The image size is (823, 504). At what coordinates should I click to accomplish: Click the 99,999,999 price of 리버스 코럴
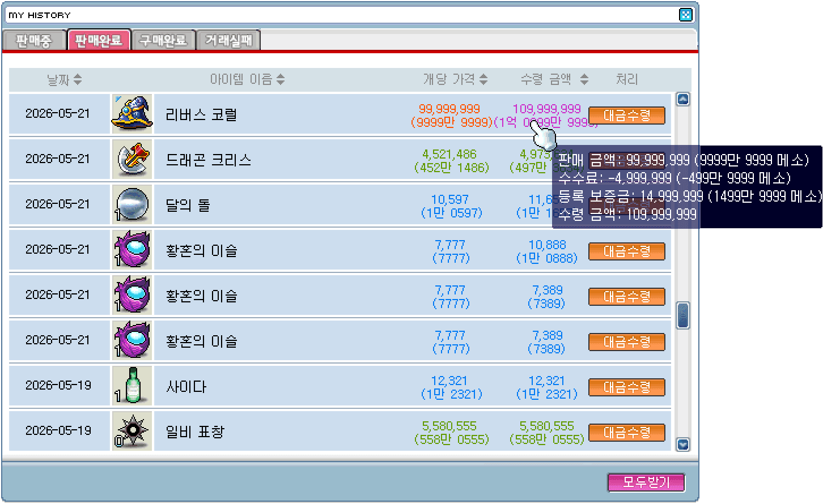(449, 109)
